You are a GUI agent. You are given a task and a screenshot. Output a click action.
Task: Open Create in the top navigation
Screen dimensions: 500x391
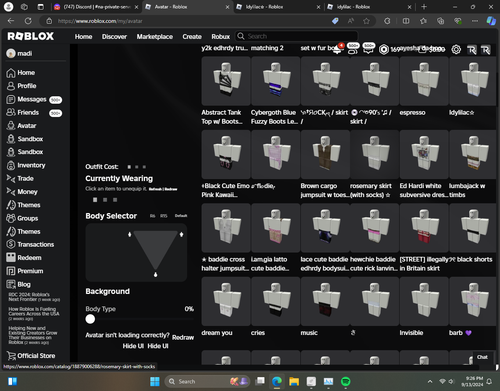click(192, 37)
